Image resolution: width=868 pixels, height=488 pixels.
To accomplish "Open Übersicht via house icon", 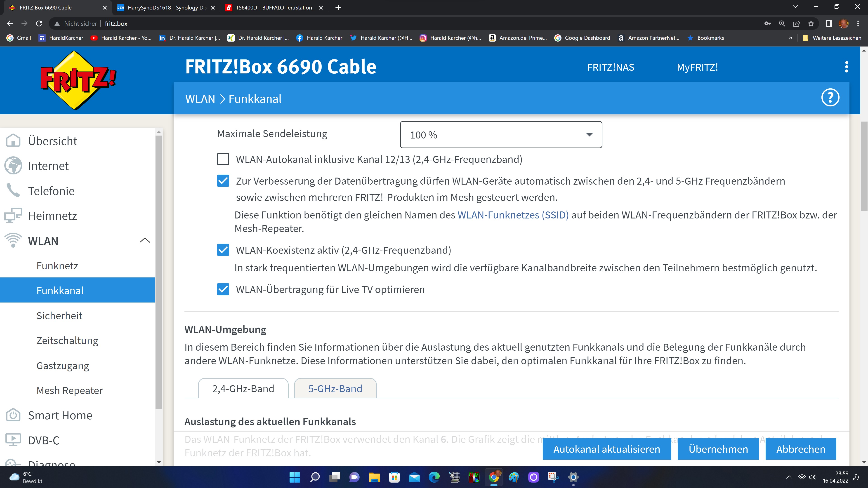I will 13,141.
